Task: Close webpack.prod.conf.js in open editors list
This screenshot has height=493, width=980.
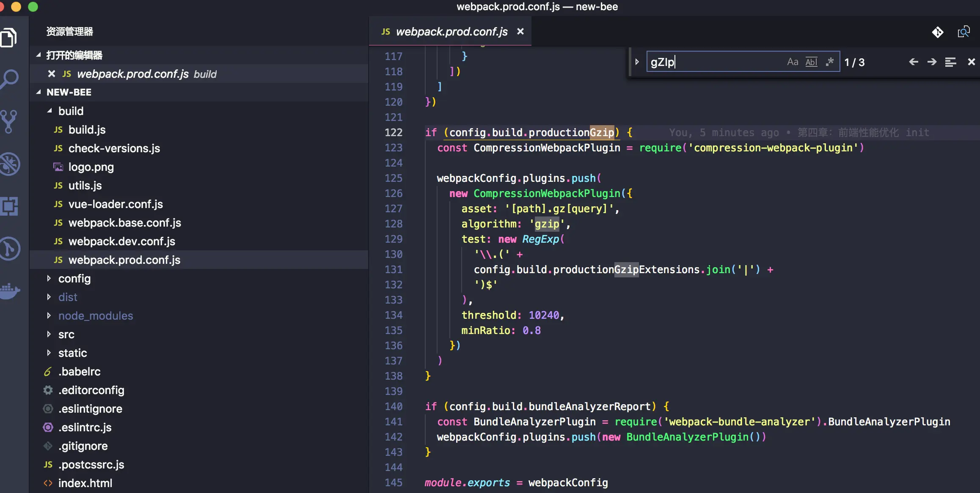Action: point(52,74)
